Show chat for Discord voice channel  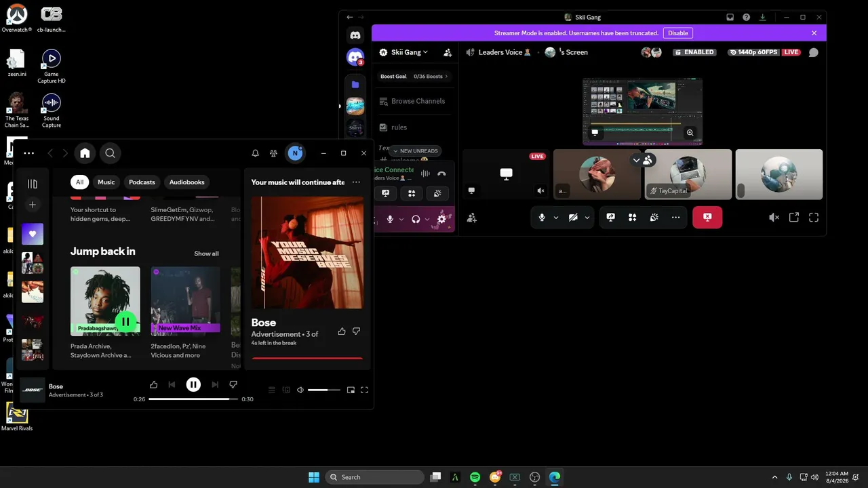click(x=813, y=52)
